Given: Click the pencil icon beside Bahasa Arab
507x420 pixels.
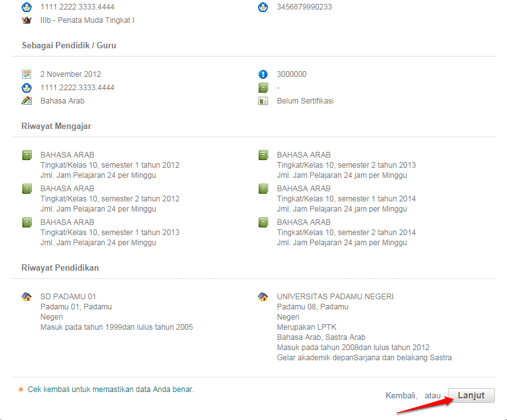Looking at the screenshot, I should coord(27,101).
